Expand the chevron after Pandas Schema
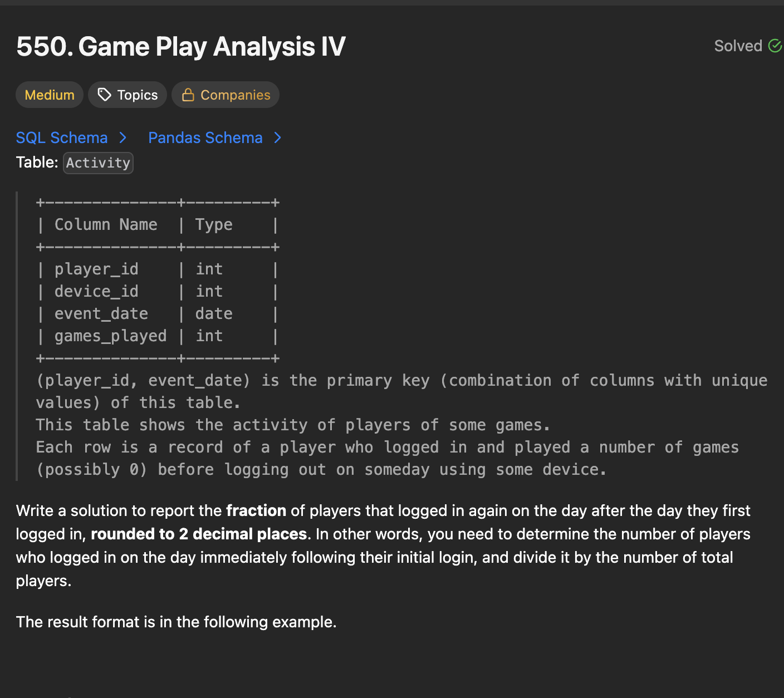The width and height of the screenshot is (784, 698). click(278, 137)
